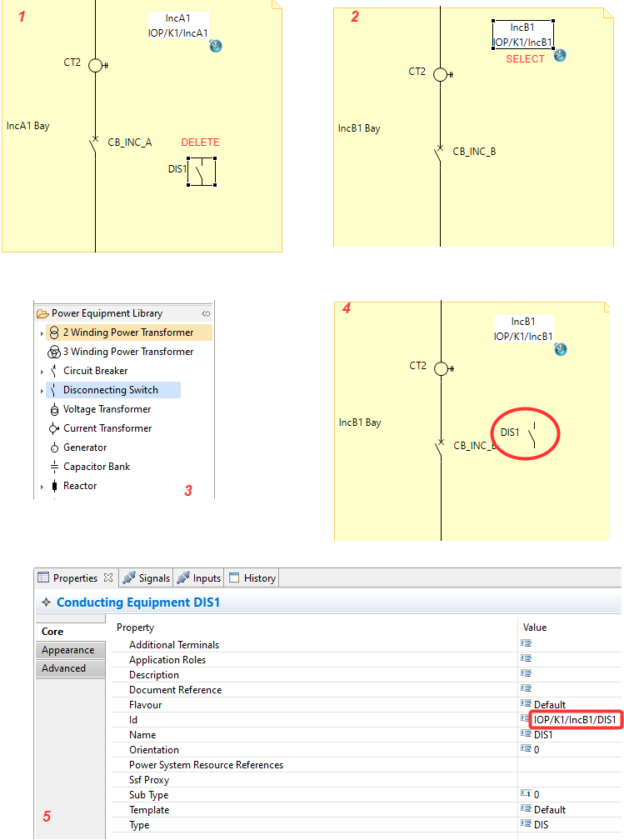Viewport: 624px width, 840px height.
Task: Select 3 Winding Power Transformer item
Action: point(127,352)
